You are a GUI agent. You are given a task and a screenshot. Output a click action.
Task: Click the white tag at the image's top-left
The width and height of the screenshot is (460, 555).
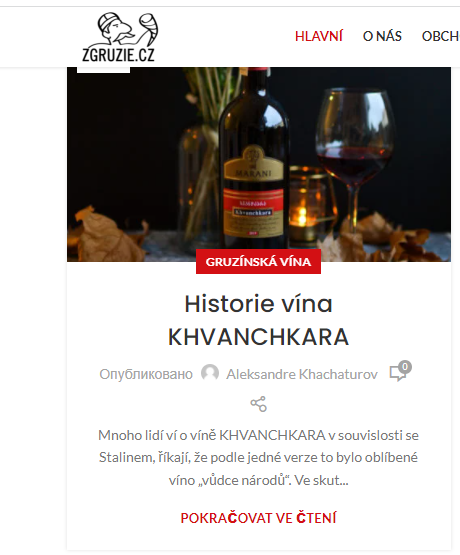click(x=103, y=70)
